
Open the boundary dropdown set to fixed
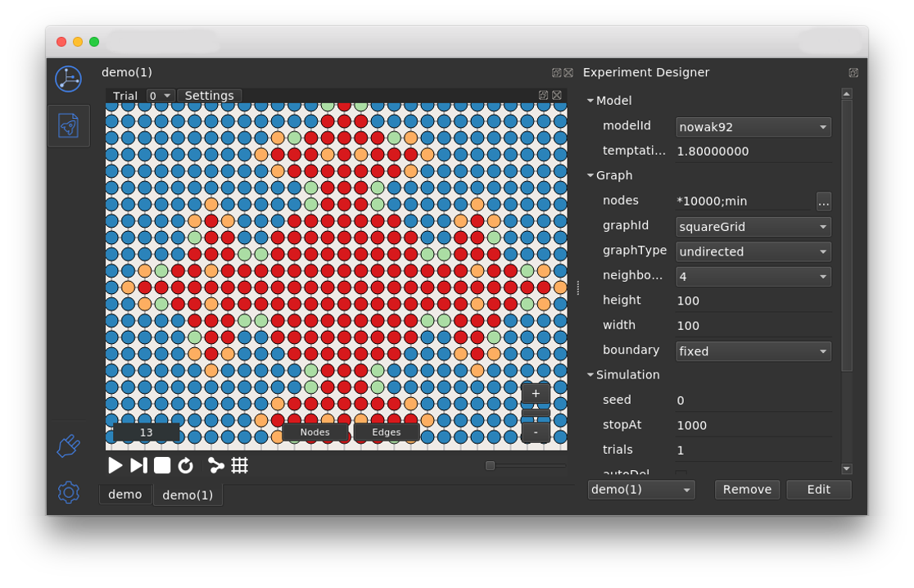pos(753,351)
